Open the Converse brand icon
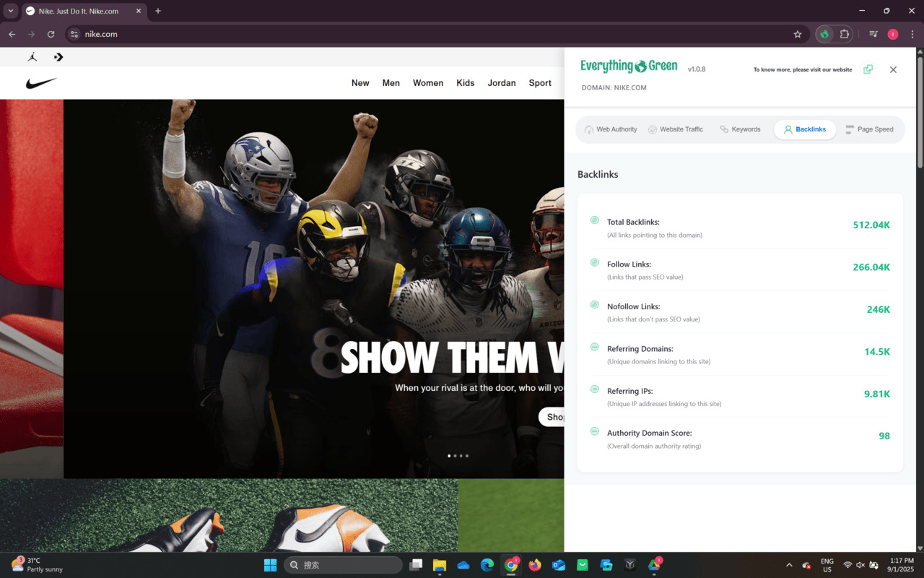This screenshot has width=924, height=578. click(x=58, y=57)
